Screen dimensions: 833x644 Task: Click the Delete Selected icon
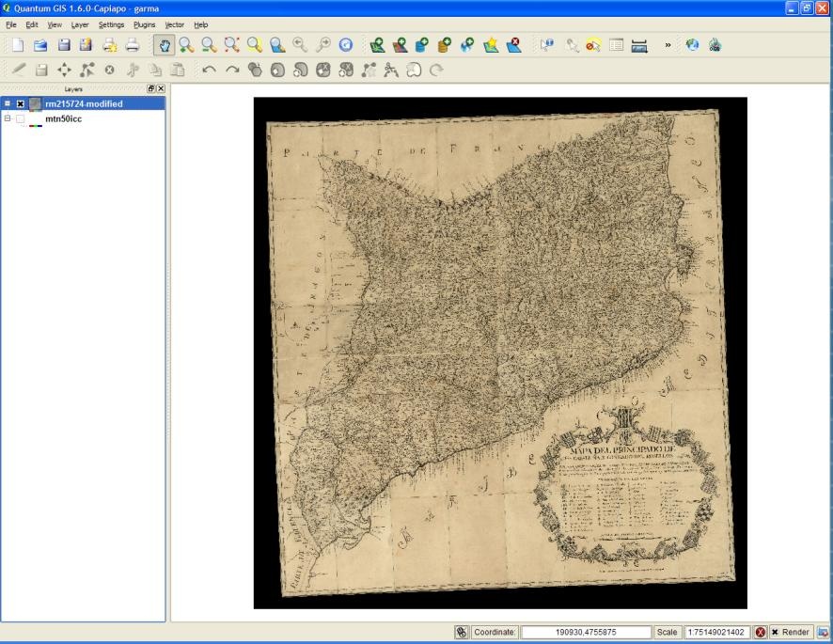(x=109, y=70)
